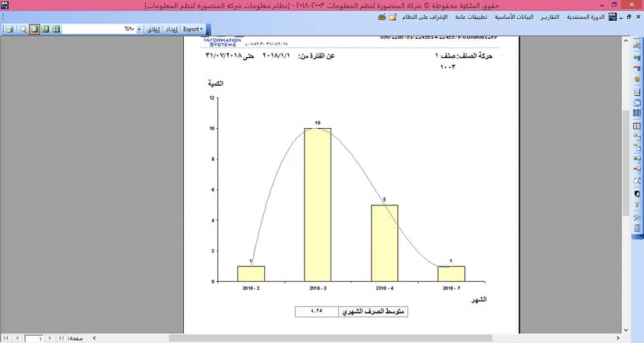Switch to multiple-pages preview view

(x=56, y=29)
